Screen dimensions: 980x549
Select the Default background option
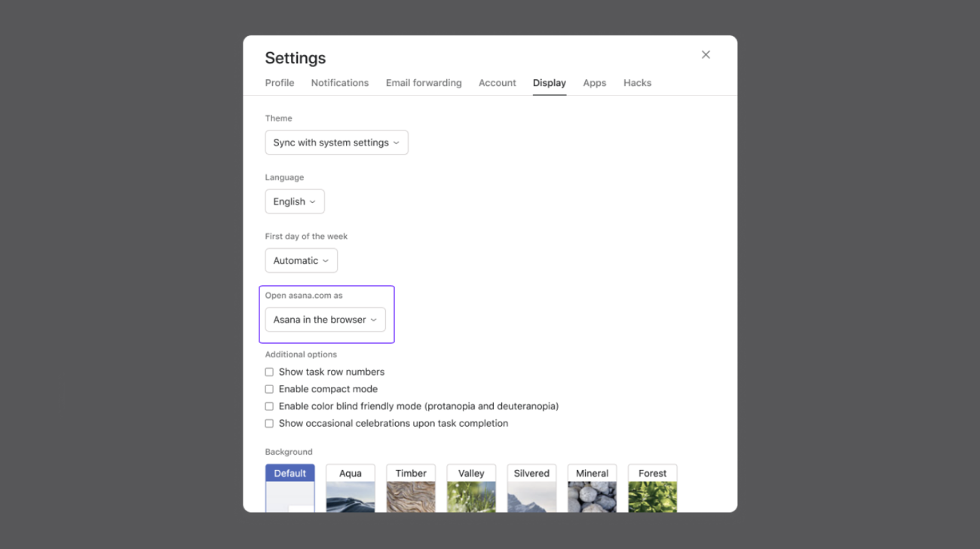289,486
